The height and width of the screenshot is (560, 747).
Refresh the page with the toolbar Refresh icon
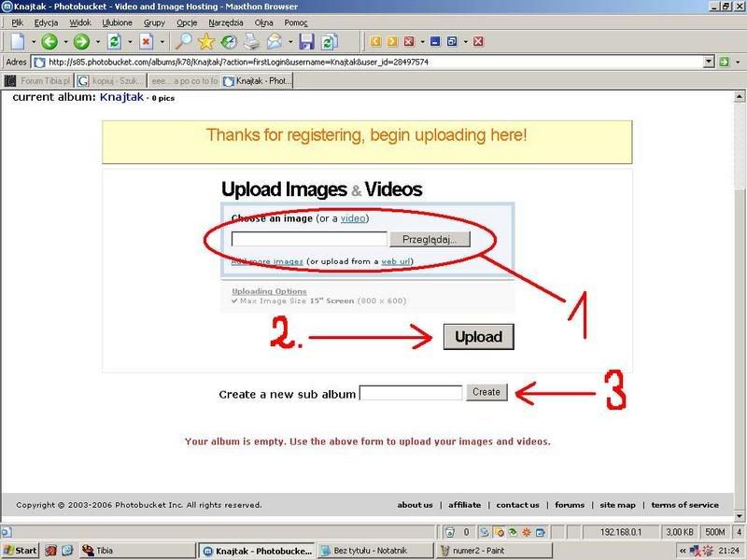(x=114, y=41)
